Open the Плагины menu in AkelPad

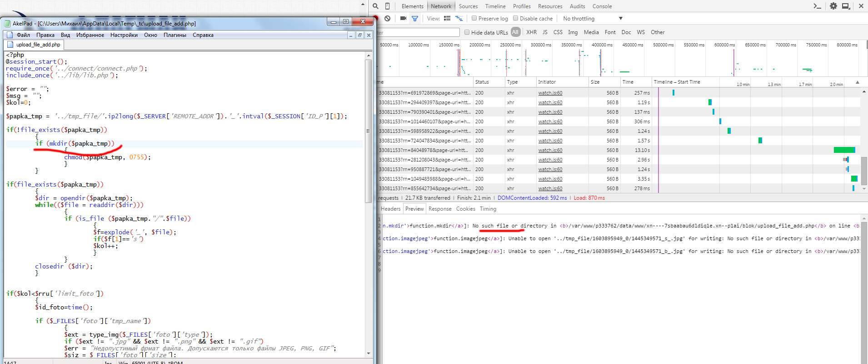(175, 35)
